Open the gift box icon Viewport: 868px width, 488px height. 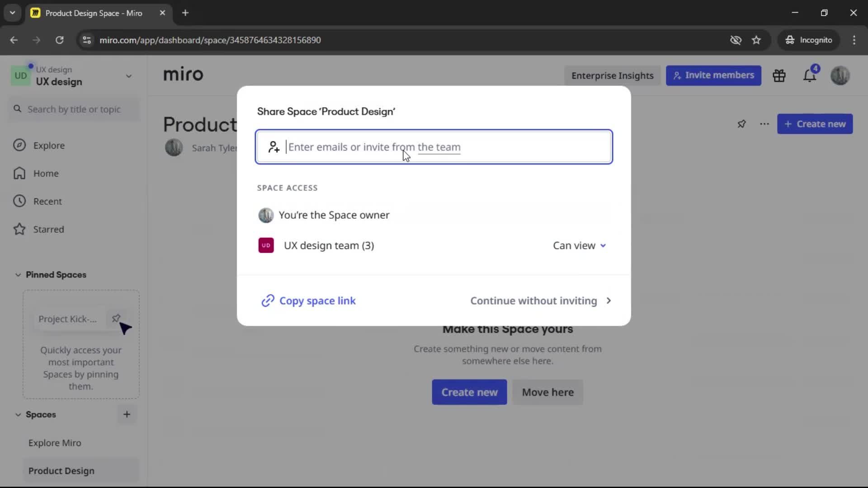779,75
